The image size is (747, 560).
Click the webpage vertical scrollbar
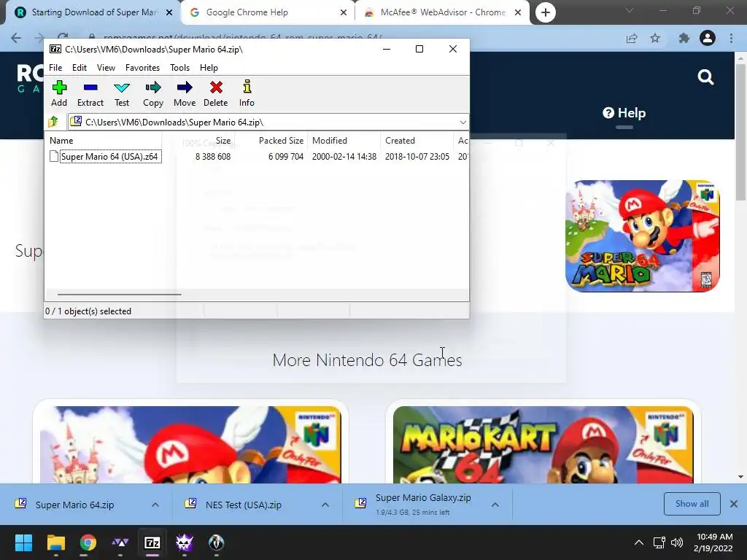click(x=740, y=132)
